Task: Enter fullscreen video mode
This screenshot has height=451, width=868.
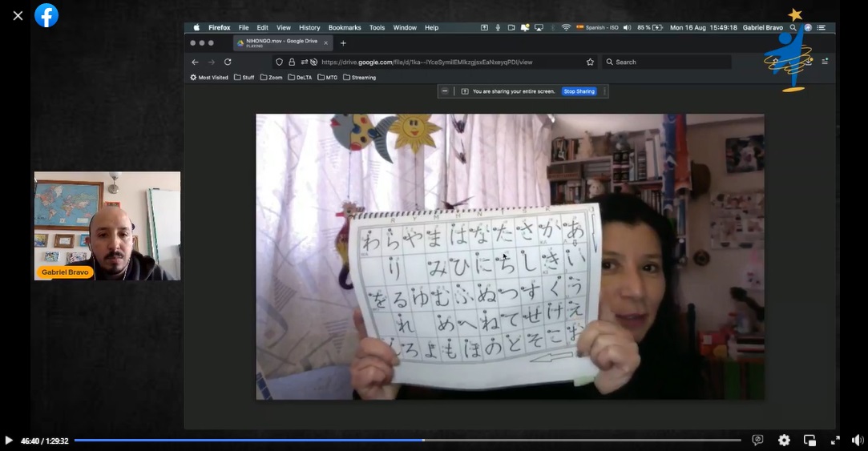Action: tap(835, 441)
